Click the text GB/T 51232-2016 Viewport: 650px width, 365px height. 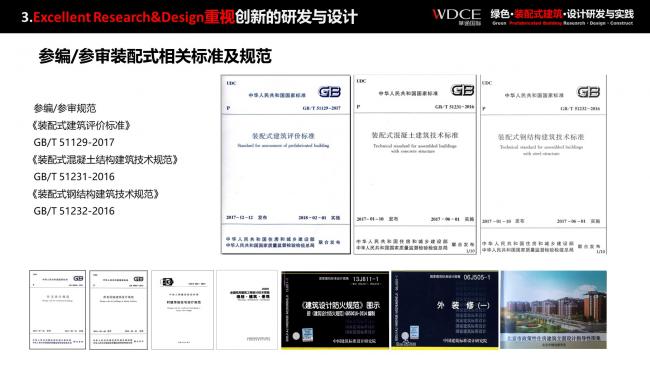[x=74, y=211]
